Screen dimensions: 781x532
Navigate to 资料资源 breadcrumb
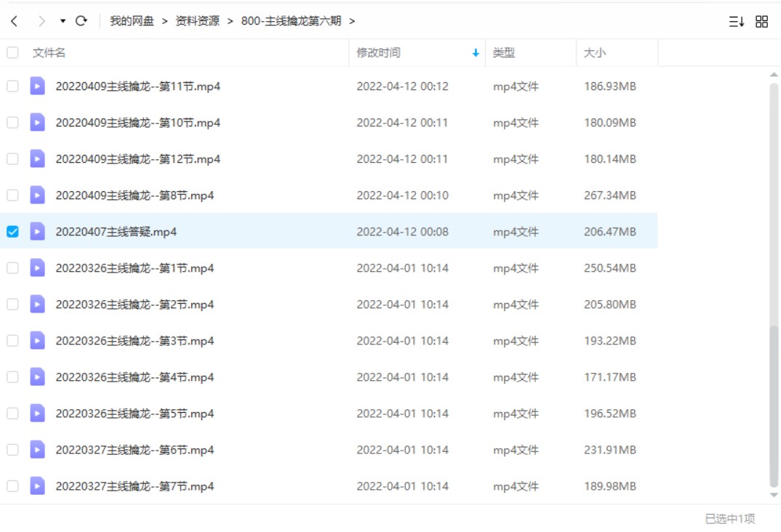pyautogui.click(x=197, y=21)
